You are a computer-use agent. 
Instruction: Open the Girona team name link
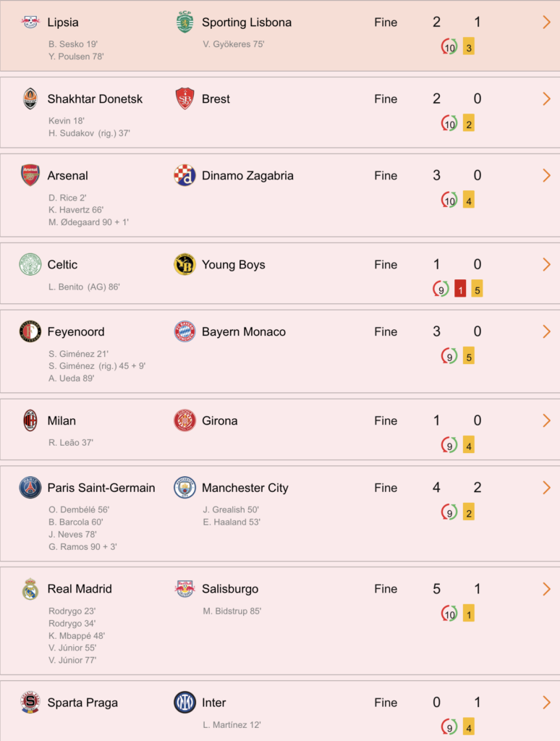pos(220,420)
